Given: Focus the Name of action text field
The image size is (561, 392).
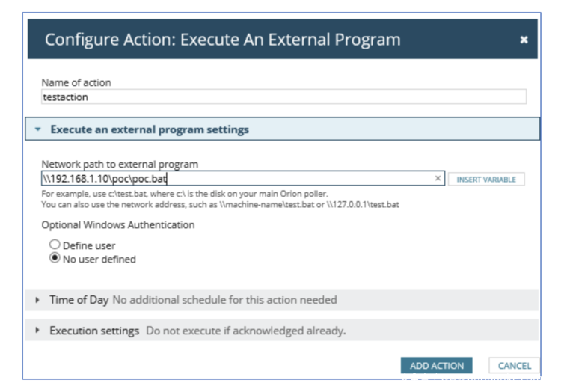Looking at the screenshot, I should (283, 97).
